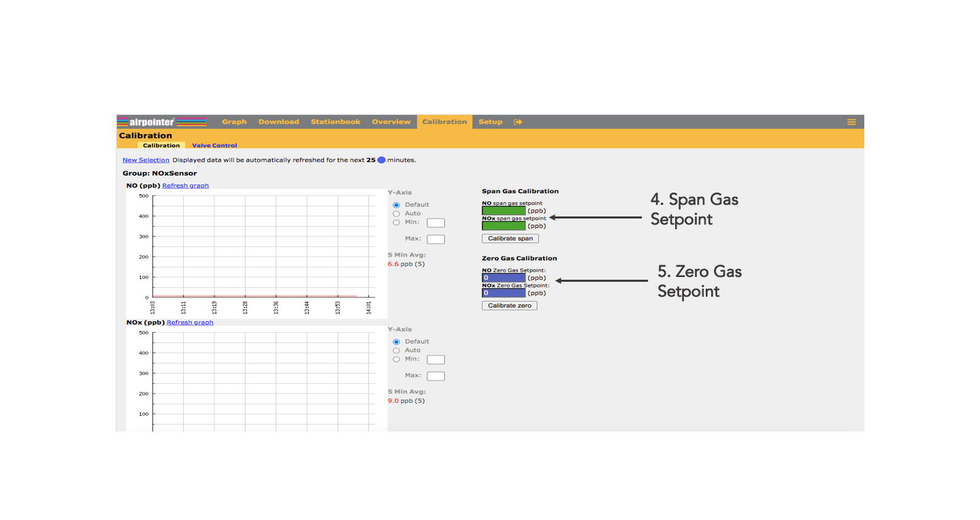Select Min Y-axis radio for the NO graph
The image size is (980, 520).
396,223
